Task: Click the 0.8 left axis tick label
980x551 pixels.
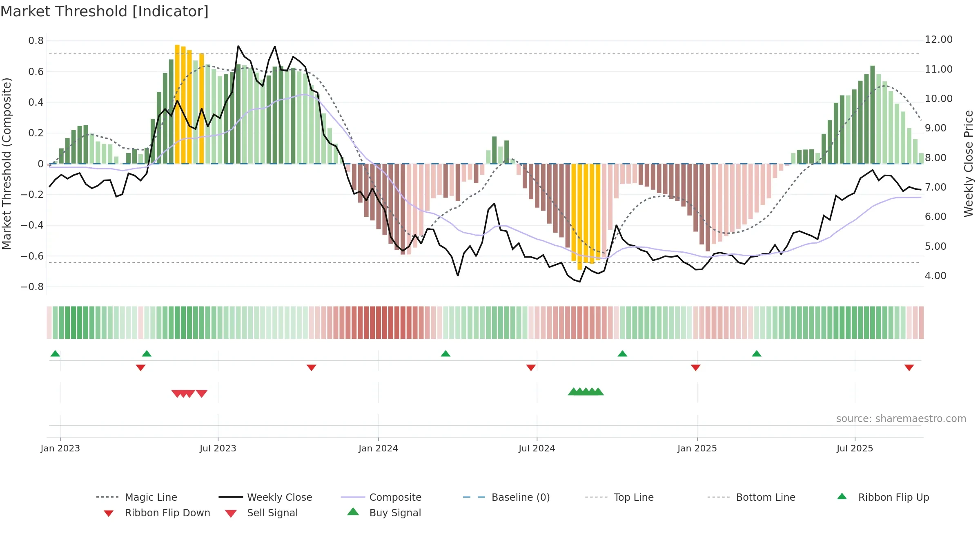Action: [x=36, y=41]
